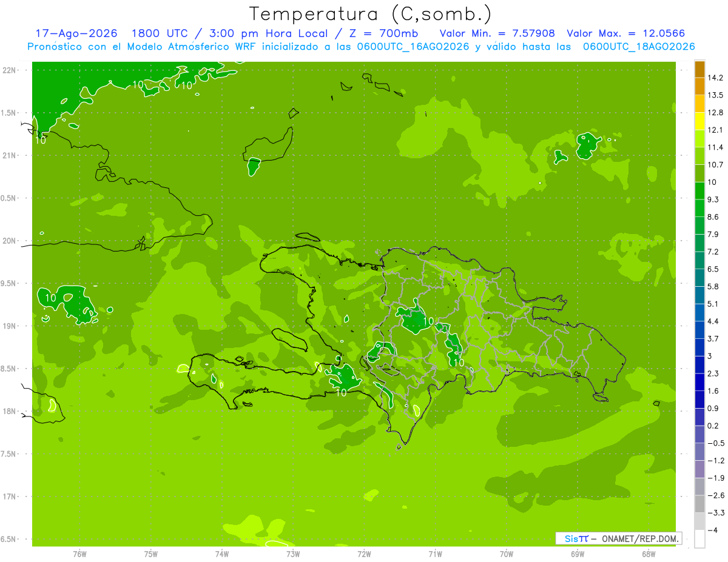The height and width of the screenshot is (562, 728).
Task: Click the '70W' longitude label
Action: point(507,554)
